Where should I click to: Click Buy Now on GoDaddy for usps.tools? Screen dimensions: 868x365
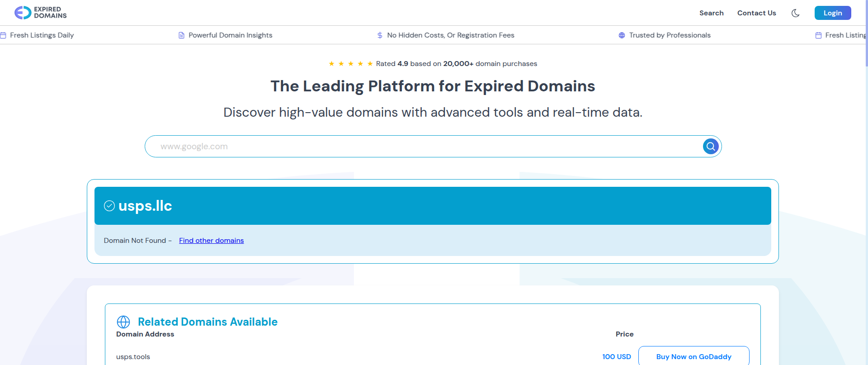(x=694, y=356)
